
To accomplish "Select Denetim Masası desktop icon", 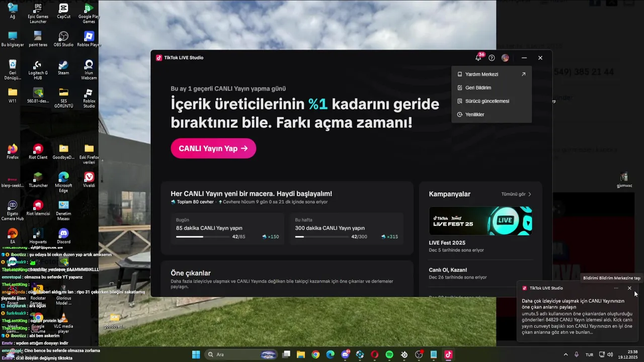I will coord(63,211).
